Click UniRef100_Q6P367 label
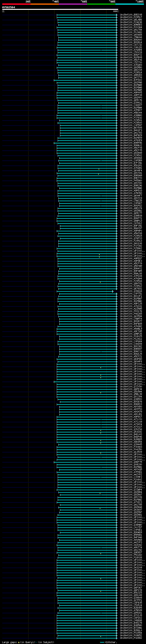This screenshot has width=146, height=644. point(131,588)
